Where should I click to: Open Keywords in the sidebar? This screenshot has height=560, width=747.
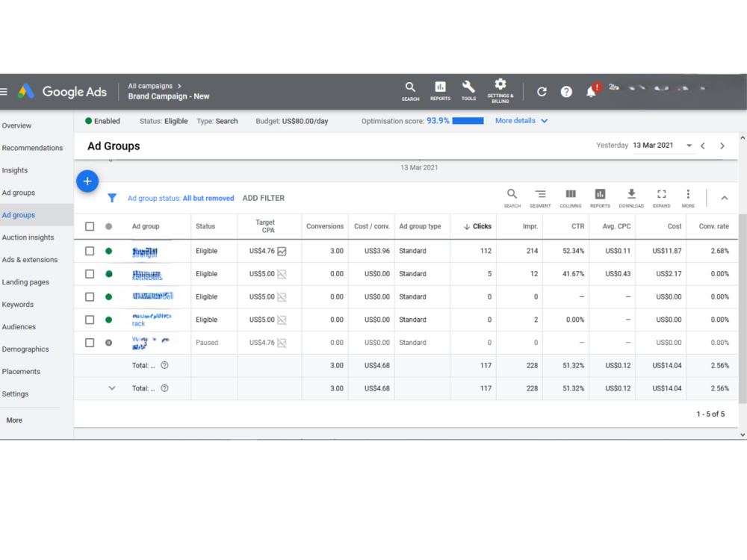tap(18, 305)
